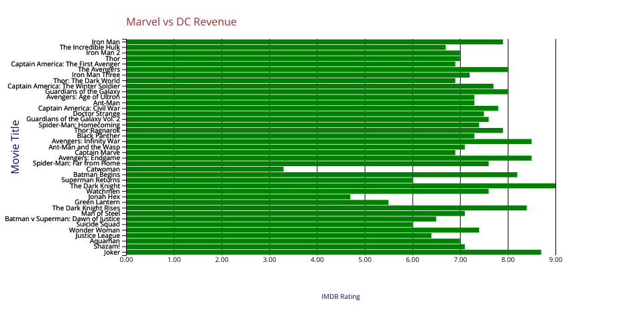Image resolution: width=644 pixels, height=335 pixels.
Task: Select the Jonah Hex bar
Action: (238, 197)
